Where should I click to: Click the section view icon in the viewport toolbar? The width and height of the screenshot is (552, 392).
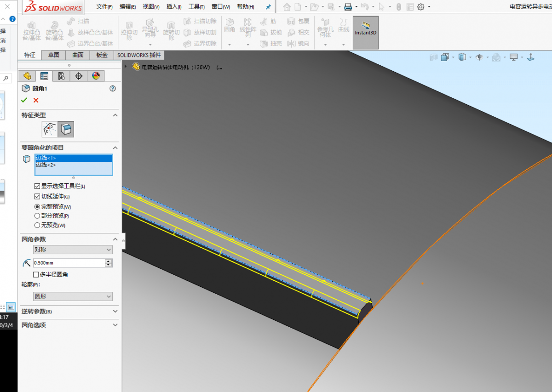(x=433, y=57)
